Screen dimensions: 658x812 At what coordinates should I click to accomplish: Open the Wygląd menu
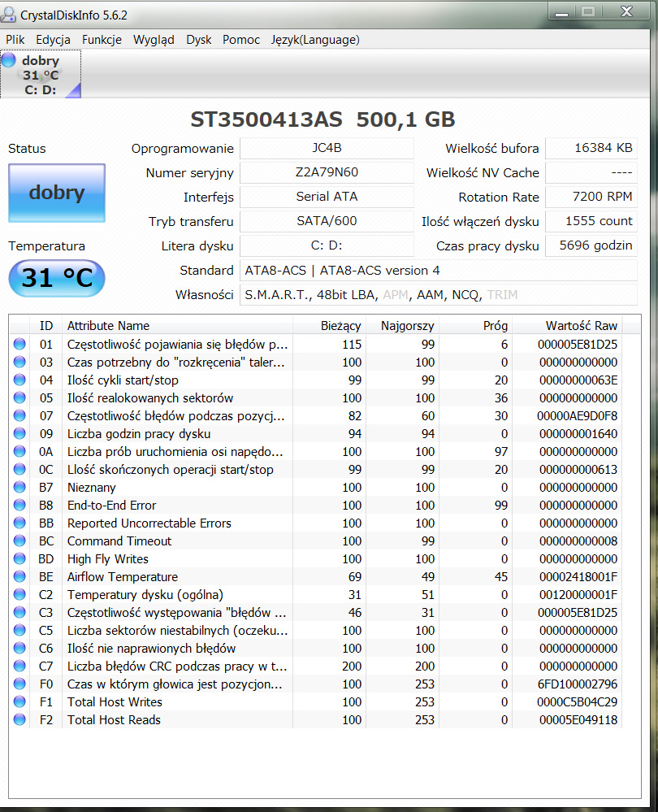coord(154,40)
